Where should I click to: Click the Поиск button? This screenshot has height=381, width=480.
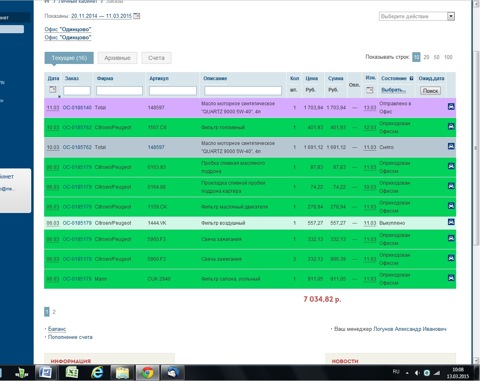[430, 91]
